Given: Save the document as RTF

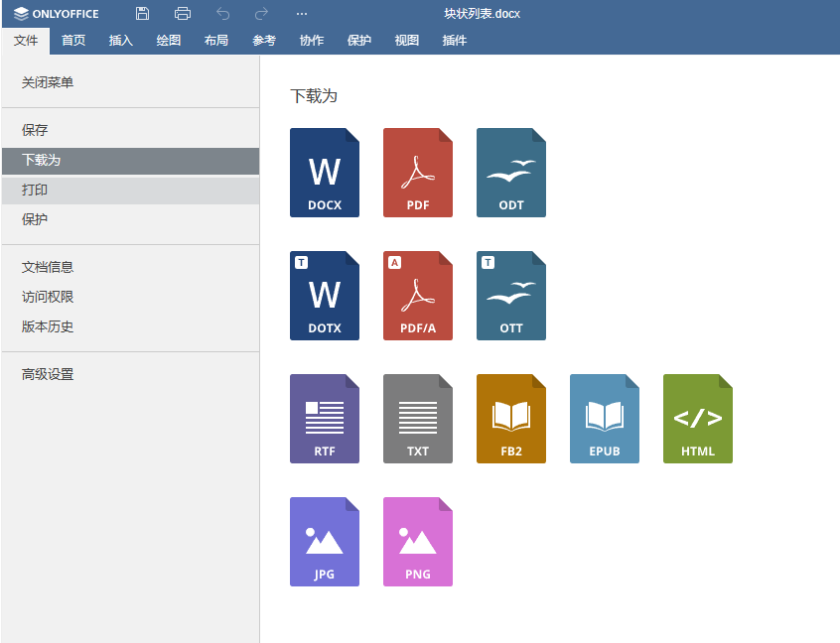Looking at the screenshot, I should 325,419.
